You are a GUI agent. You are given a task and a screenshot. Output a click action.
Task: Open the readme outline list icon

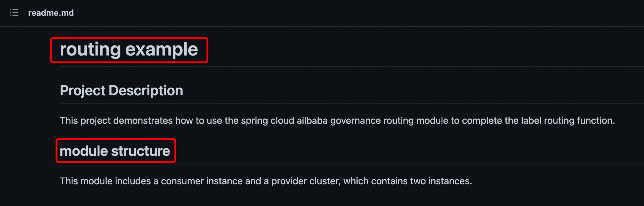pos(14,12)
